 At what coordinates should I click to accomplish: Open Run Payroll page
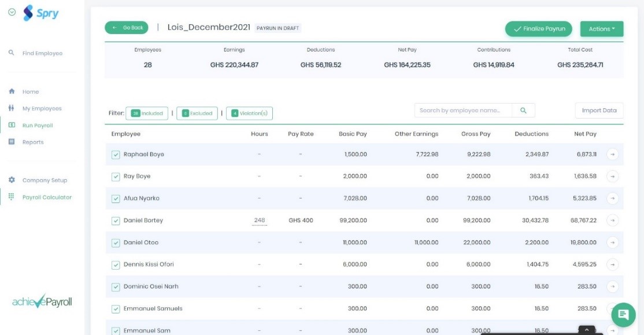38,126
